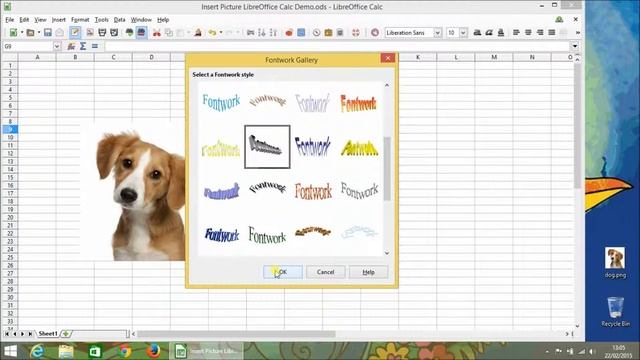Click the Print icon

pos(102,33)
